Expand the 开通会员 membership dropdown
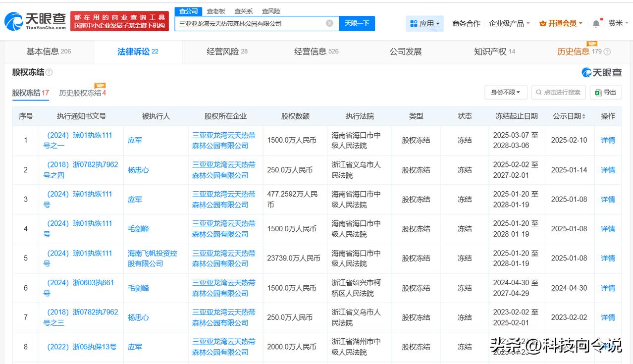Screen dimensions: 633x364 pyautogui.click(x=561, y=23)
